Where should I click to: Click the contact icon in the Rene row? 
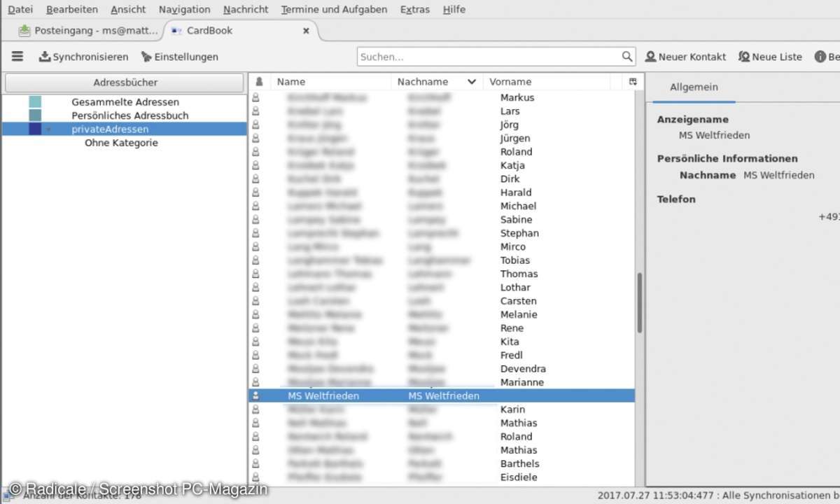pos(256,328)
